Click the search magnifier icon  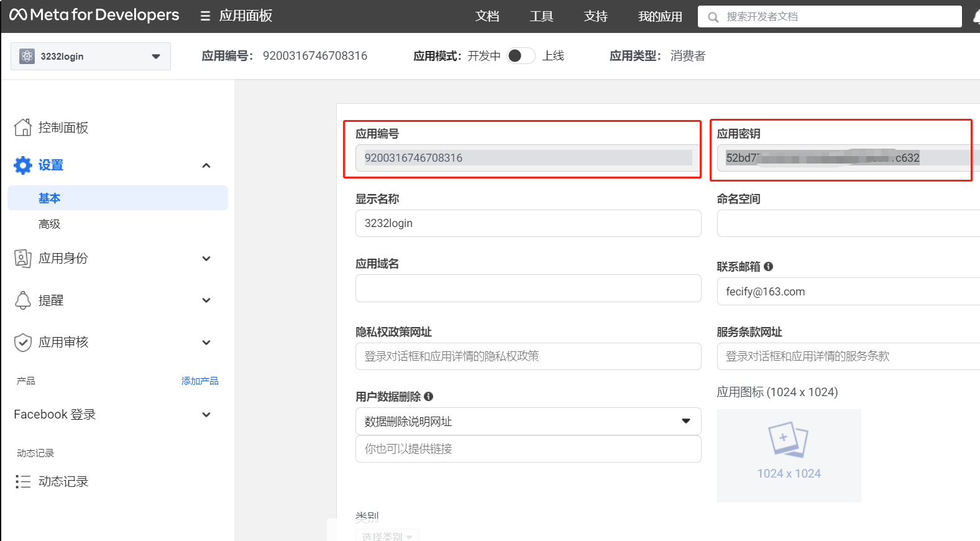[x=713, y=17]
